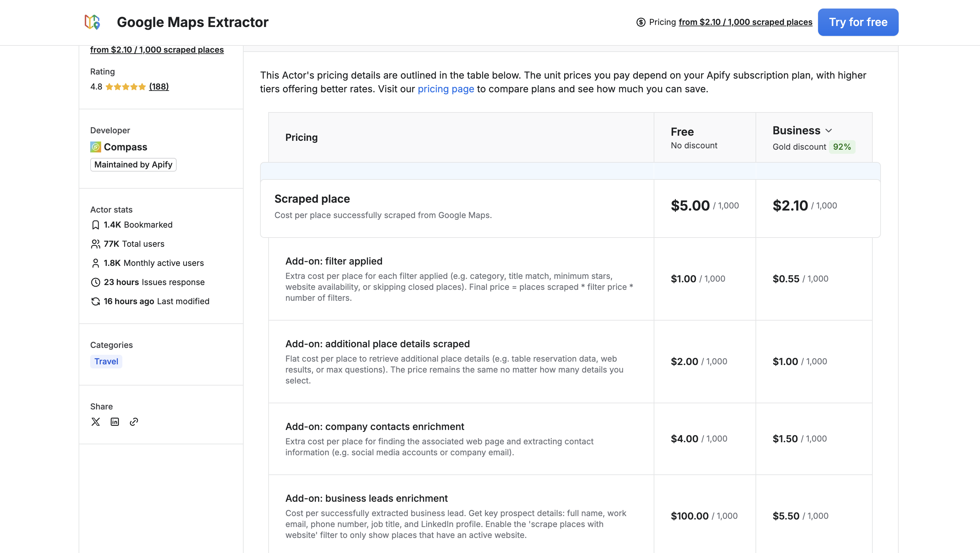Click Add-on: business leads enrichment heading
Viewport: 980px width, 553px height.
pos(366,498)
